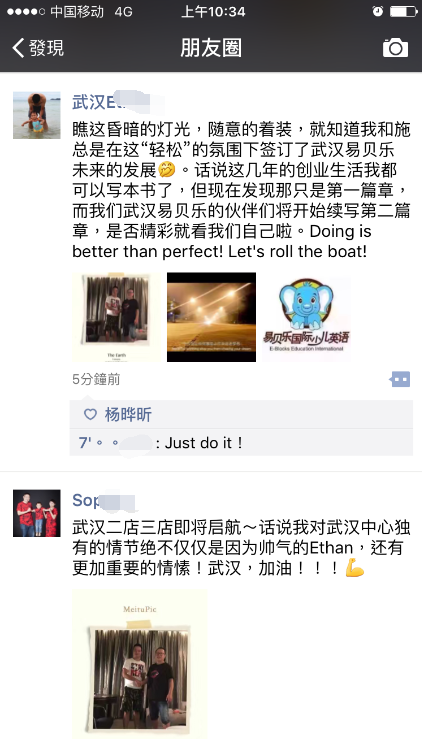Tap the flexed bicep emoji in second post
422x739 pixels.
pyautogui.click(x=355, y=568)
